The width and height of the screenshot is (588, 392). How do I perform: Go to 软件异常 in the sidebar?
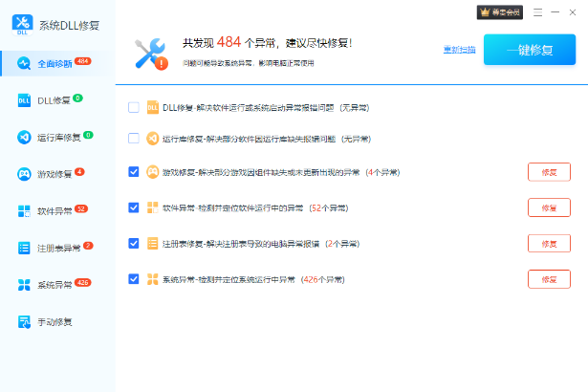[x=57, y=210]
